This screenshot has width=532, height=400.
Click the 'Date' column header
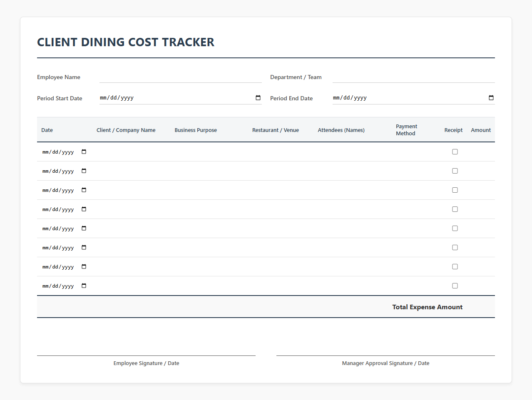click(47, 130)
